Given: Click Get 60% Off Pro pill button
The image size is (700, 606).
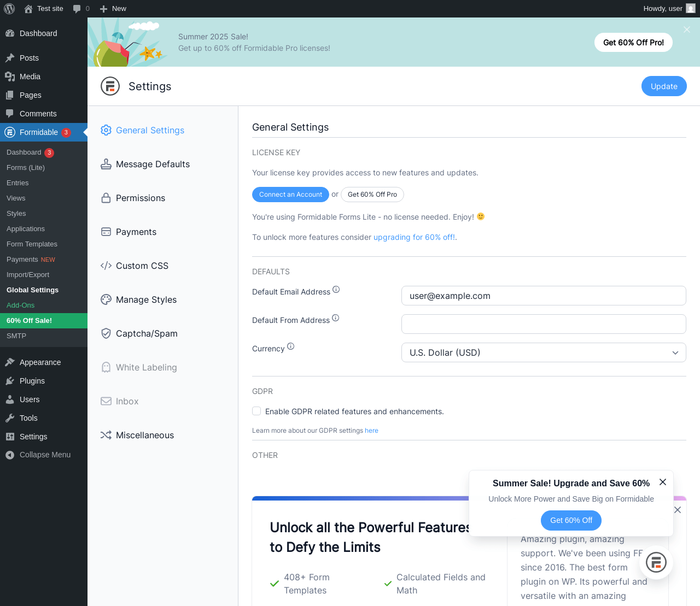Looking at the screenshot, I should click(372, 195).
